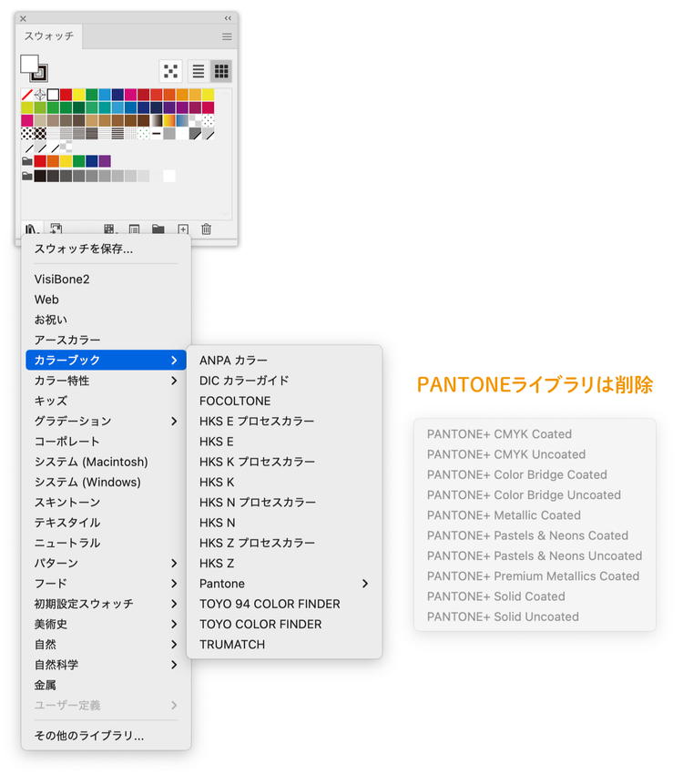Select HKS E プロセスカラー

(284, 421)
